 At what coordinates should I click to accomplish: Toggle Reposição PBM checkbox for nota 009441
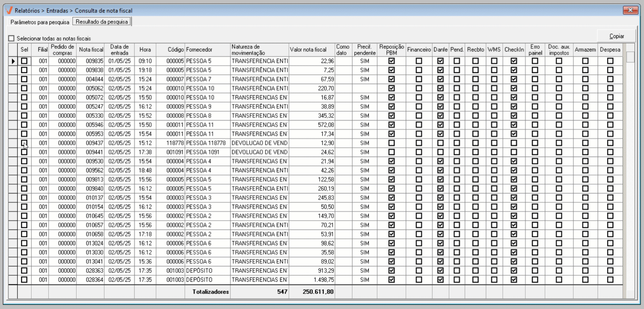point(391,152)
